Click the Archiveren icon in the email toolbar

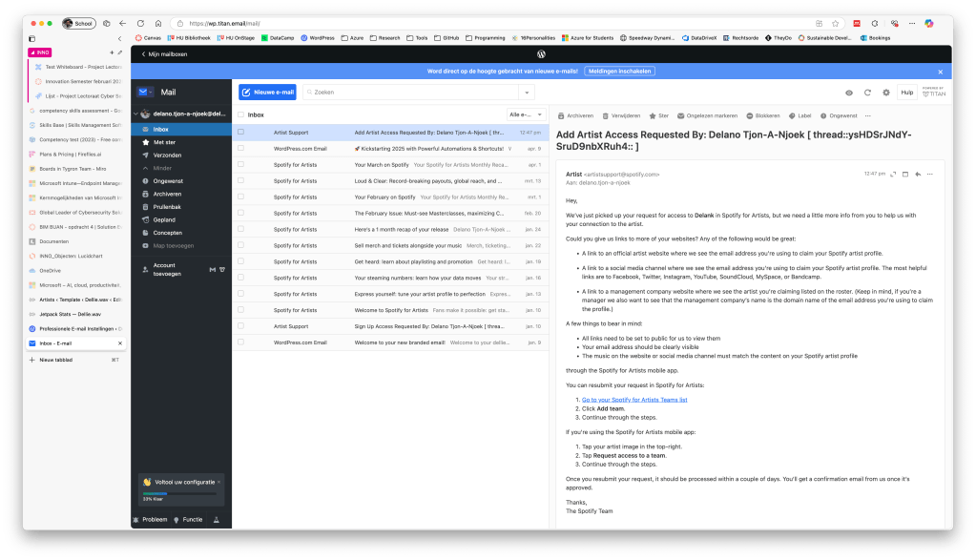click(561, 115)
